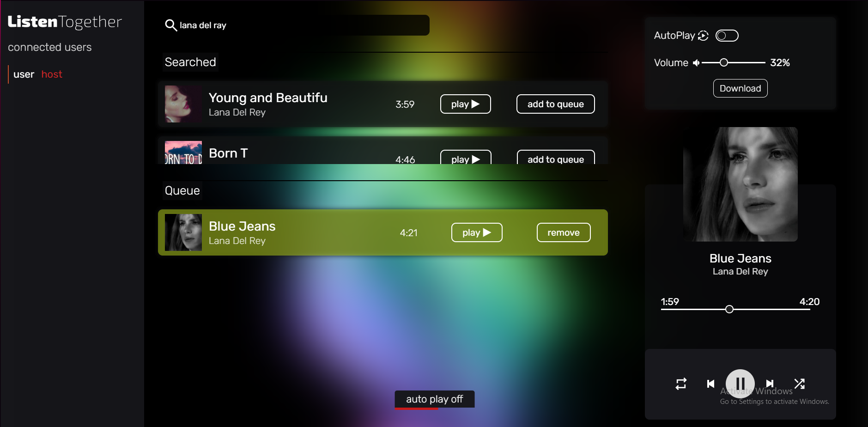
Task: Open the Young and Beautiful album thumbnail
Action: pyautogui.click(x=183, y=104)
